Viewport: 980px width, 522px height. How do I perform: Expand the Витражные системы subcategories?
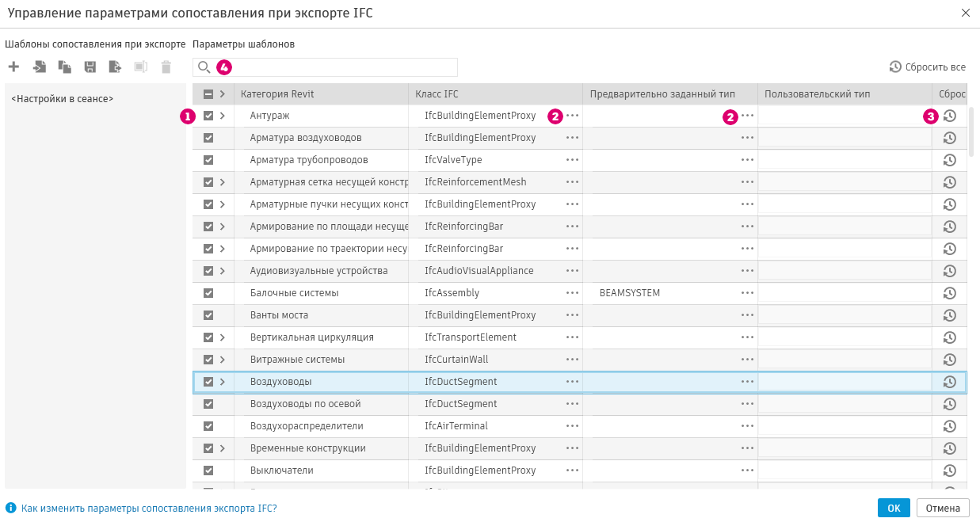point(223,360)
